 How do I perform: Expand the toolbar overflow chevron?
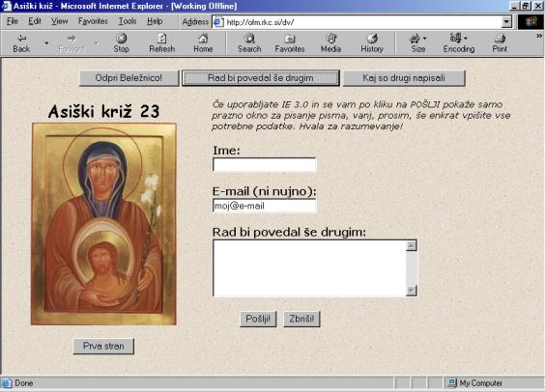pyautogui.click(x=539, y=36)
